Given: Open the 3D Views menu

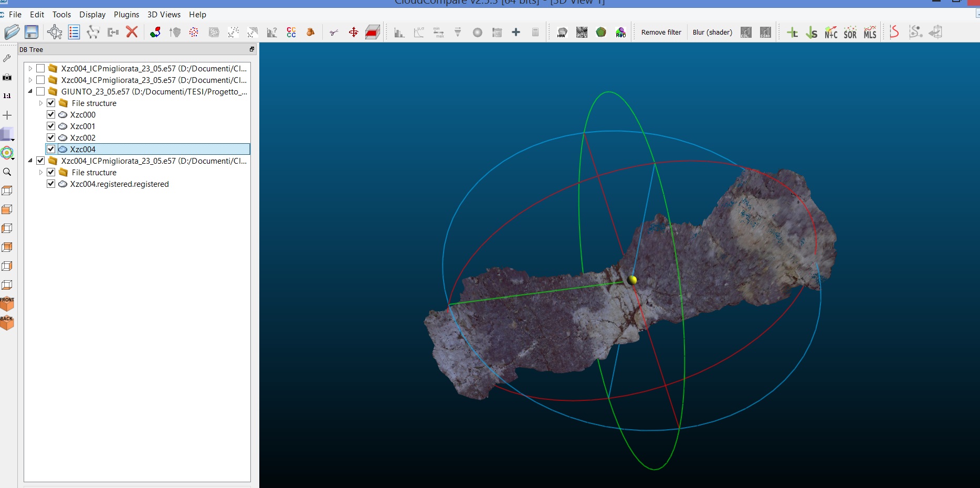Looking at the screenshot, I should pos(164,15).
